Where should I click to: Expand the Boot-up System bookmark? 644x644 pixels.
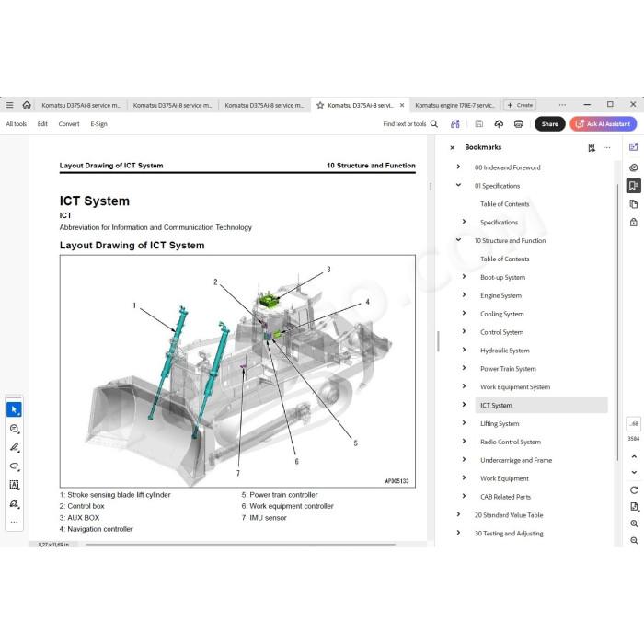click(464, 276)
